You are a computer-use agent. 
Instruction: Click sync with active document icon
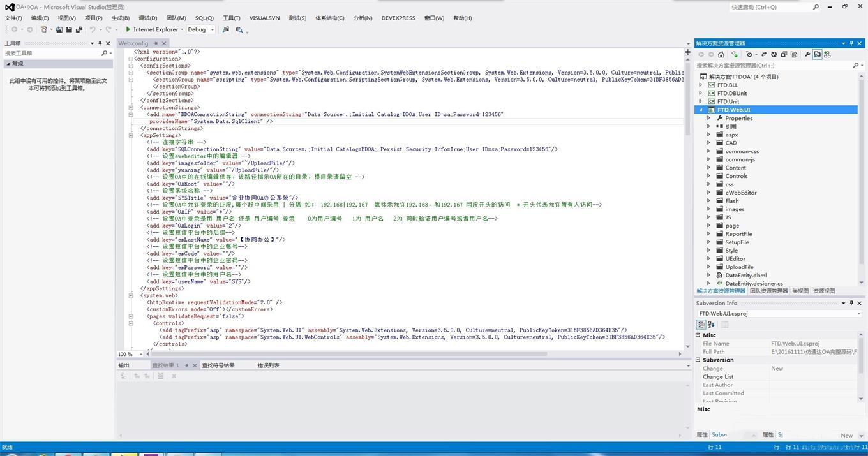coord(764,54)
